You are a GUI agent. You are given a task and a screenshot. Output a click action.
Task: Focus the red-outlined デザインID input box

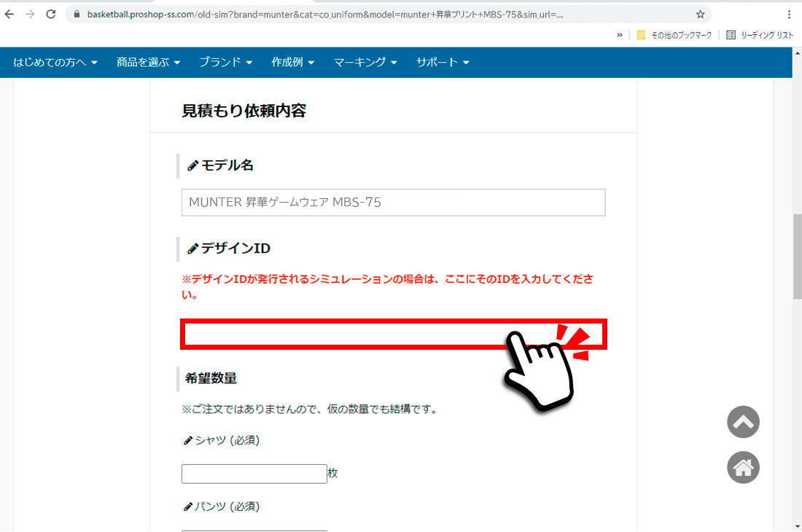click(x=343, y=335)
